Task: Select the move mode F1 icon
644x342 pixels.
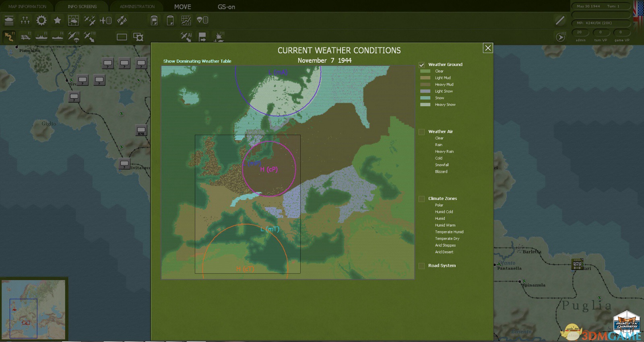Action: (9, 37)
